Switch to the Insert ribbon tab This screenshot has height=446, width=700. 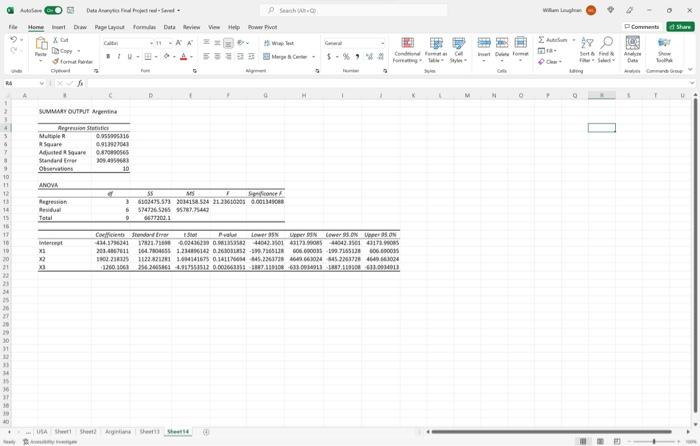click(x=58, y=27)
